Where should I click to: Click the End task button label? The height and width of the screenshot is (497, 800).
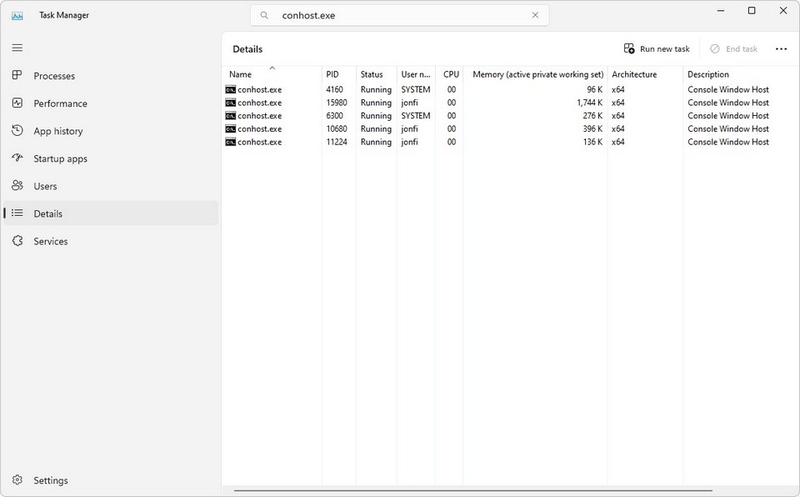[741, 49]
